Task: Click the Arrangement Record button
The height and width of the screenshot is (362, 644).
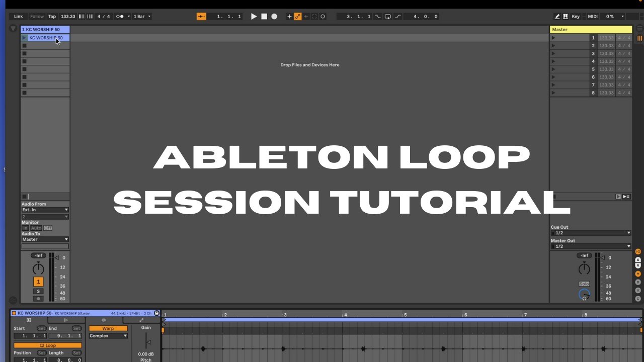Action: click(274, 17)
